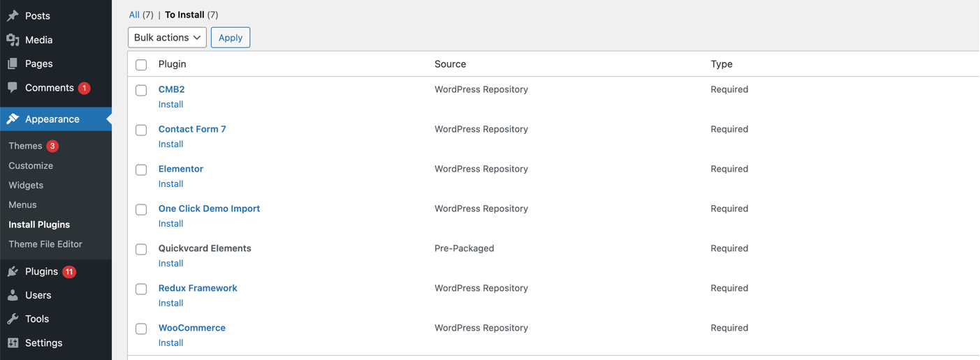980x360 pixels.
Task: Select the Quickvcard Elements checkbox
Action: click(141, 250)
